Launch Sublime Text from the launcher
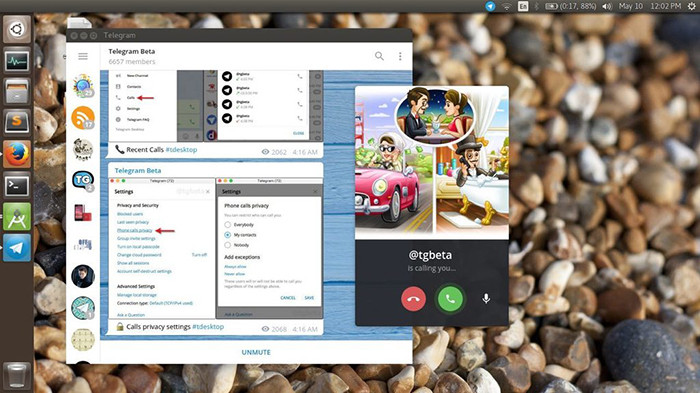Screen dimensions: 700x393 (x=17, y=123)
